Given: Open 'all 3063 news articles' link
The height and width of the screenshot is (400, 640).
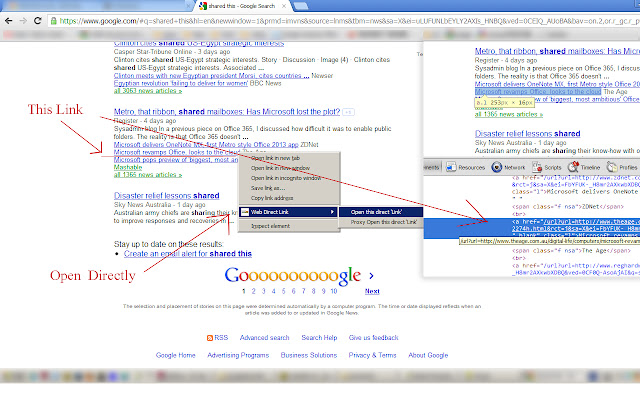Looking at the screenshot, I should 148,91.
